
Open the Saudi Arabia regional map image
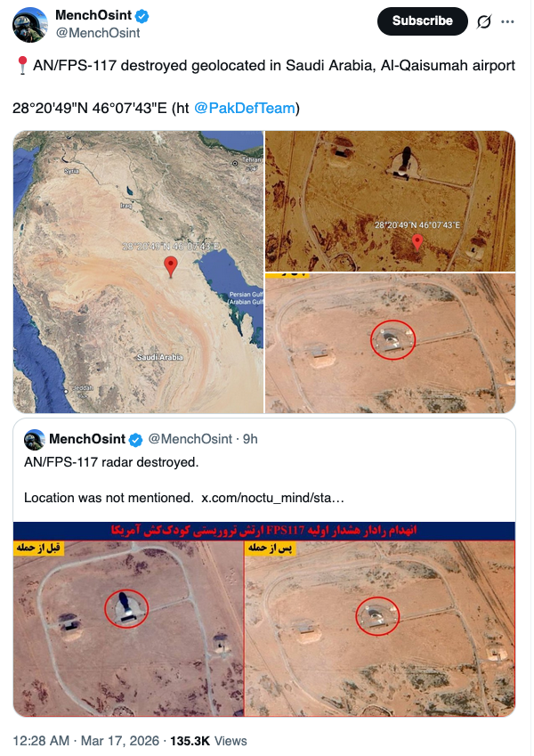[x=138, y=272]
